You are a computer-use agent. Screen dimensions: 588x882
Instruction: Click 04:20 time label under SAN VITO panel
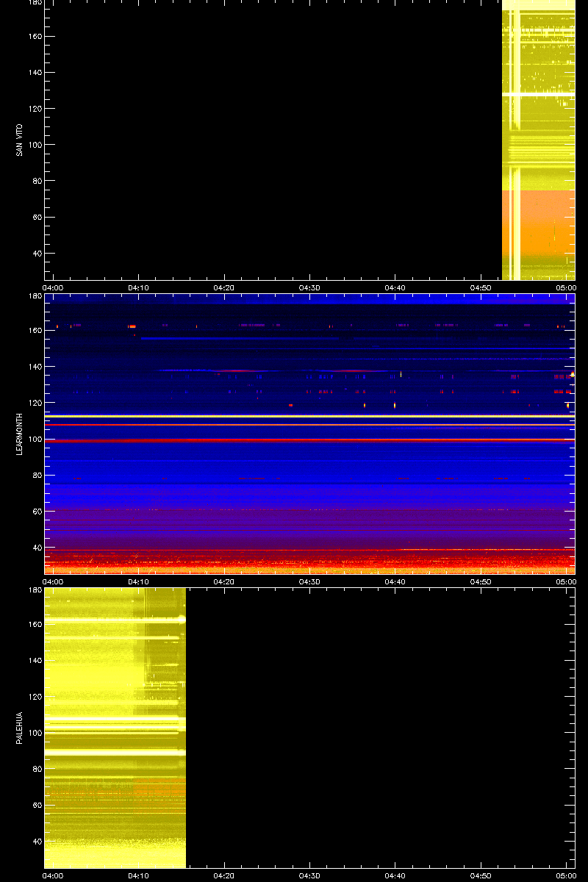[x=224, y=287]
